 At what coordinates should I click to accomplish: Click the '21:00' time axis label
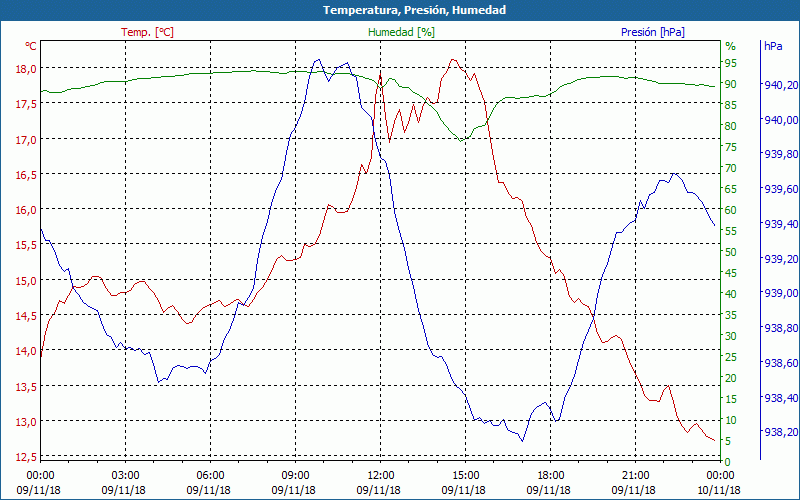click(x=635, y=476)
